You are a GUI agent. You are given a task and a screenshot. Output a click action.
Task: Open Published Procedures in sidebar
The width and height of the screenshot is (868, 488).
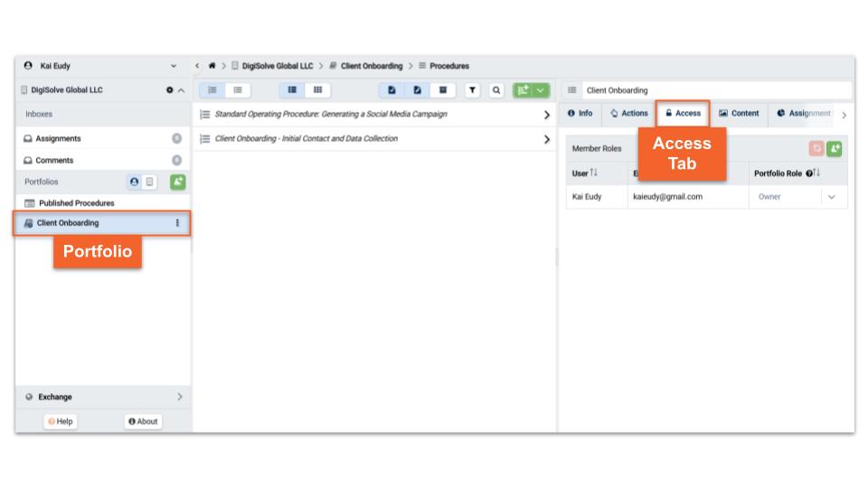pos(76,203)
